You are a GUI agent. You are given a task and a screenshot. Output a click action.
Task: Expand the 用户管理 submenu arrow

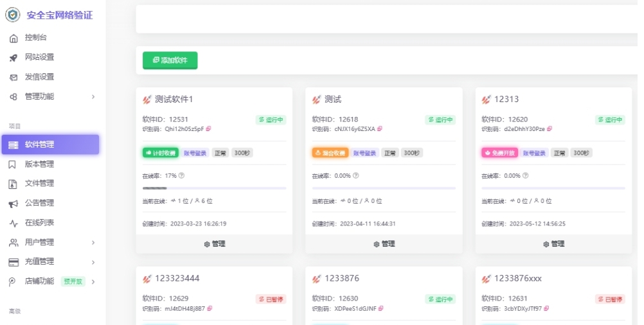(93, 243)
